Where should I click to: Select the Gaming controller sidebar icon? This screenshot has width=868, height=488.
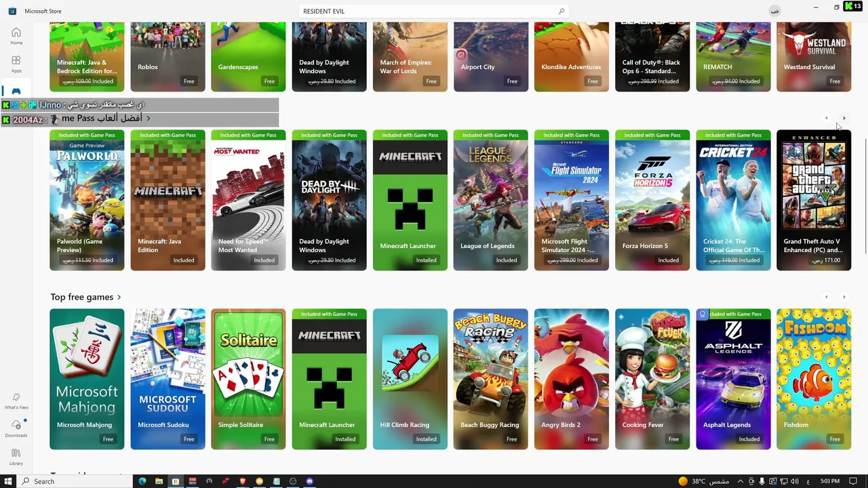click(16, 91)
